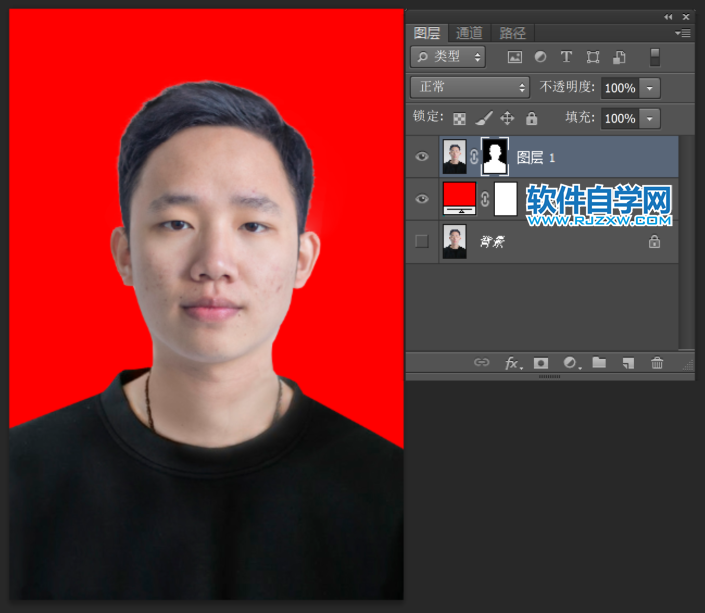This screenshot has width=705, height=613.
Task: Select the 图层 1 layer mask thumbnail
Action: [495, 157]
